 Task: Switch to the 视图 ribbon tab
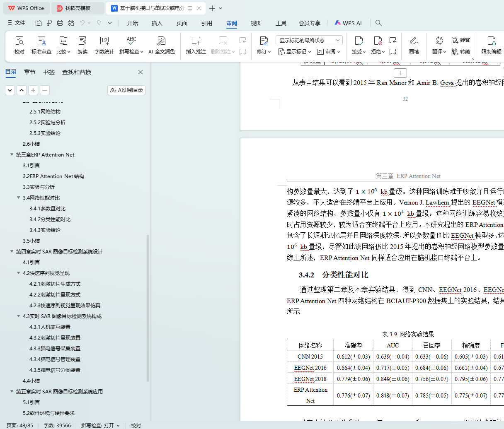coord(256,23)
